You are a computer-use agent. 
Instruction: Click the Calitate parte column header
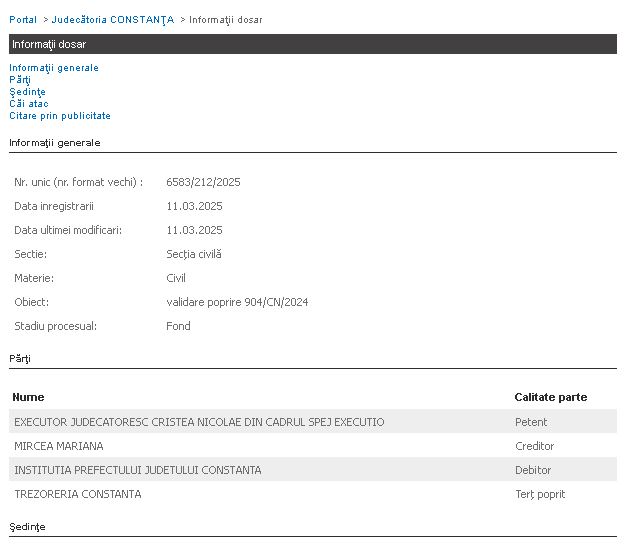click(x=551, y=397)
